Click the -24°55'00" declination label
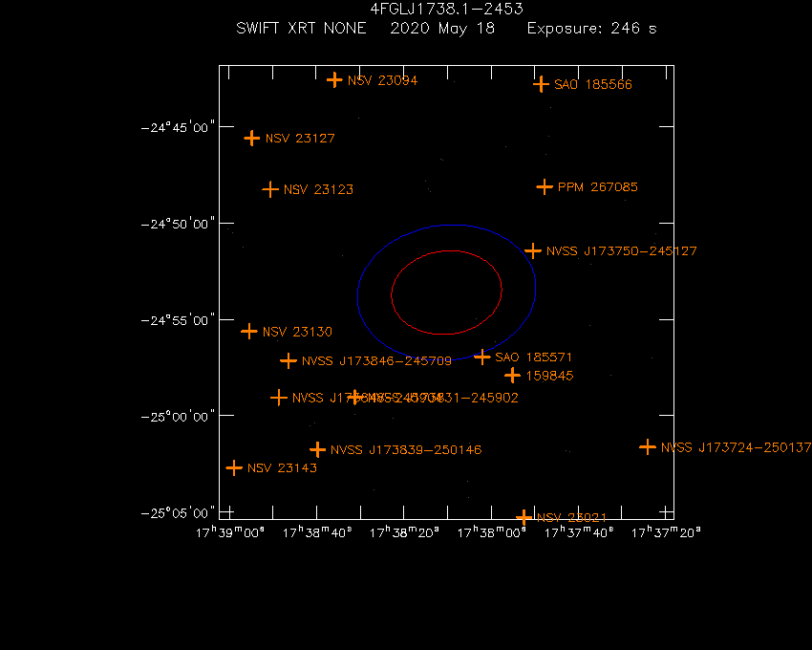This screenshot has height=650, width=812. click(x=178, y=320)
